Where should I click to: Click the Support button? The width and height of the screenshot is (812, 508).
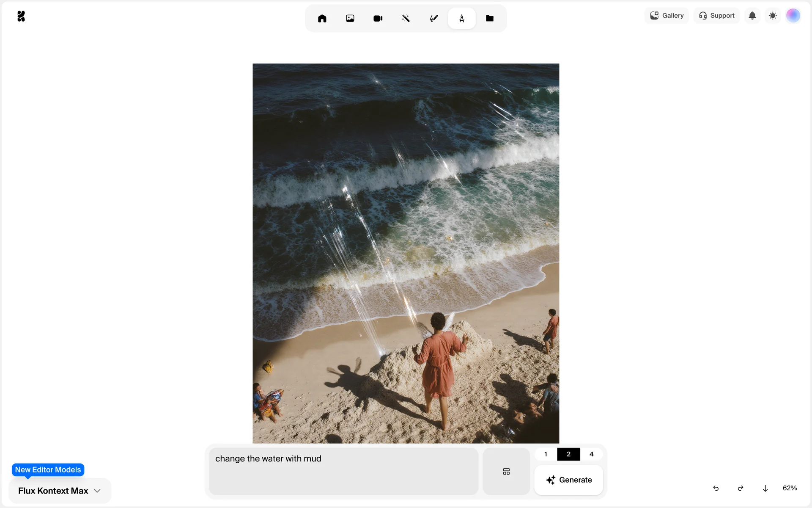717,16
